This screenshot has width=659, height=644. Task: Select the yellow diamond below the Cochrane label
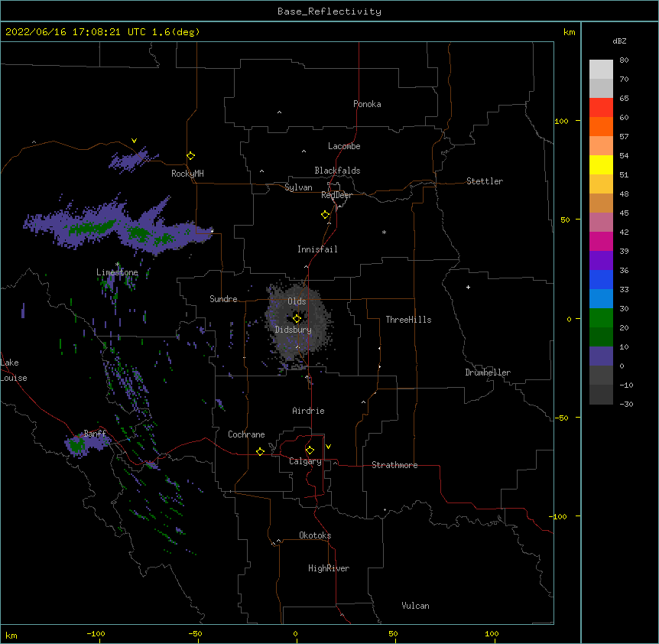pyautogui.click(x=260, y=451)
